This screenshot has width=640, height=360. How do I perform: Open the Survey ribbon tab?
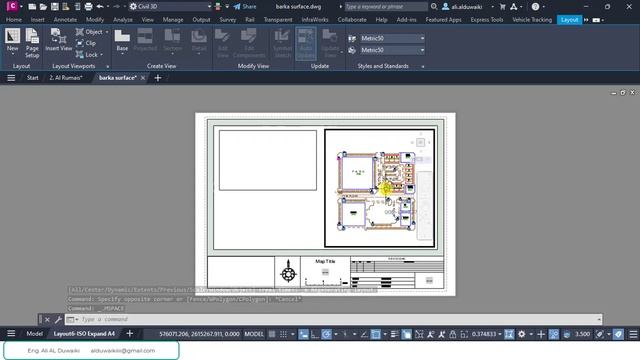point(228,20)
